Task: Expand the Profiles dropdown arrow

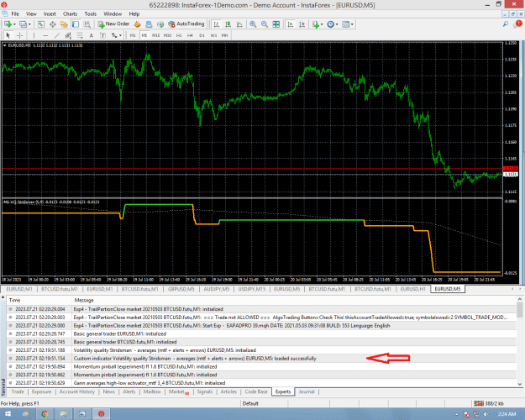Action: click(29, 24)
